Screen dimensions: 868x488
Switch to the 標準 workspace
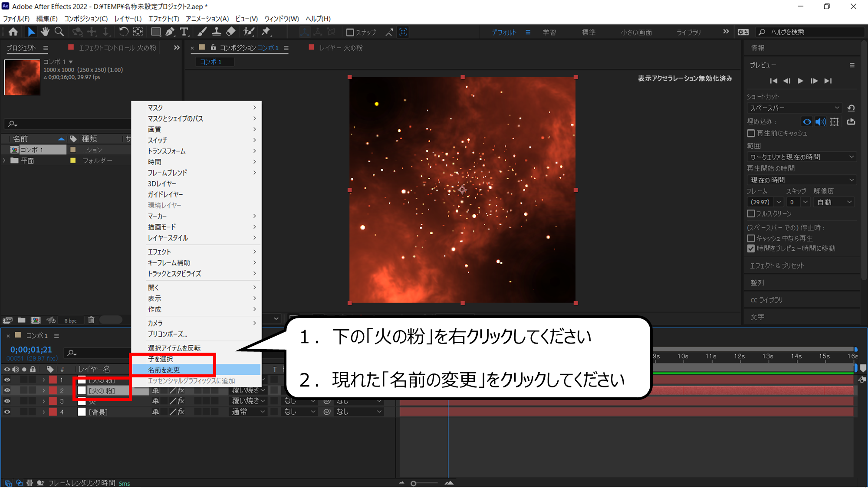(589, 32)
